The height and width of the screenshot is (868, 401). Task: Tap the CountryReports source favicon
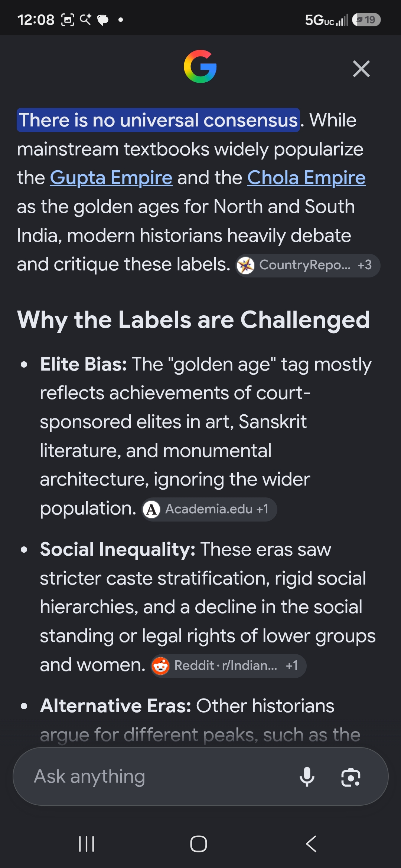(x=245, y=266)
